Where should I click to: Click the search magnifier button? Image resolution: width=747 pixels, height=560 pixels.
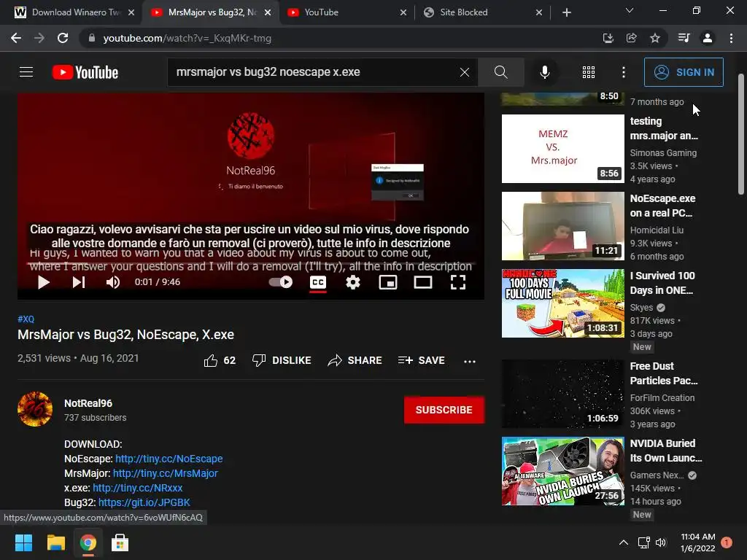[x=500, y=72]
